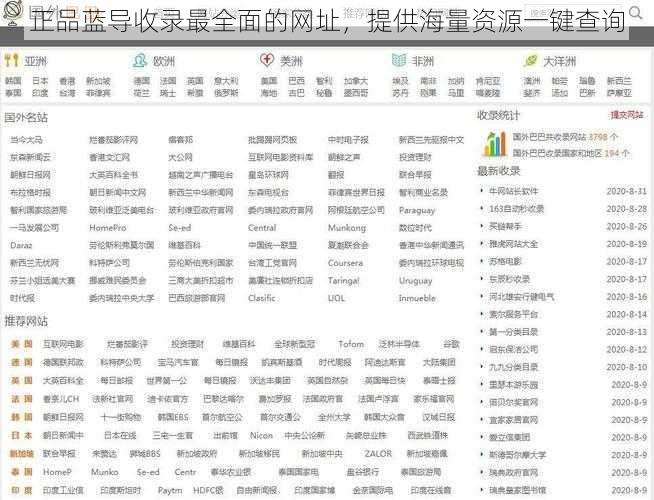Open 九九分类目录 in latest entries
The width and height of the screenshot is (654, 500).
[513, 367]
